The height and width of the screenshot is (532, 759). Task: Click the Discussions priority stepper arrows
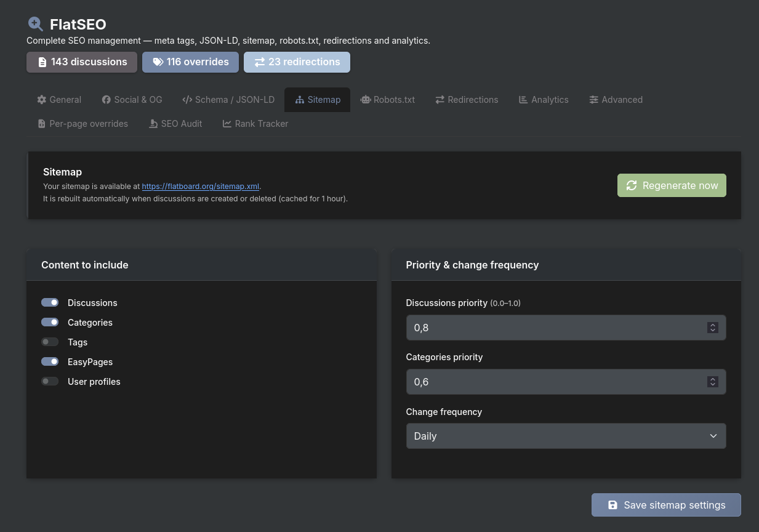(x=712, y=328)
